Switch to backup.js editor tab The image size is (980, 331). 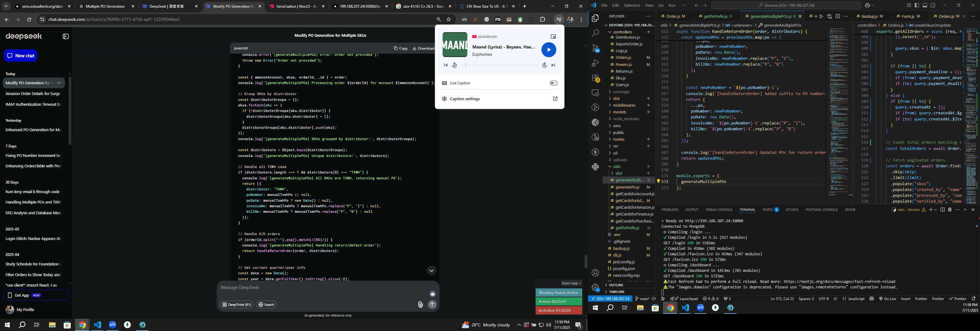click(x=872, y=16)
